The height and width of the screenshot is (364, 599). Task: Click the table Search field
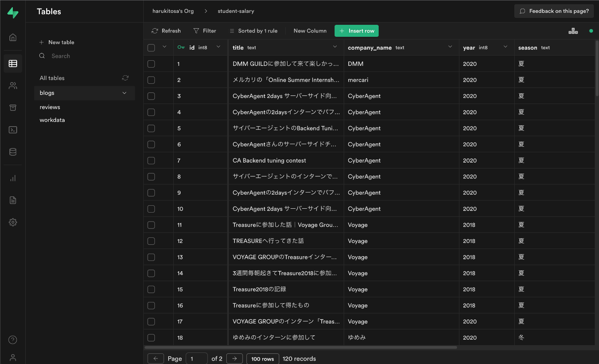(85, 56)
